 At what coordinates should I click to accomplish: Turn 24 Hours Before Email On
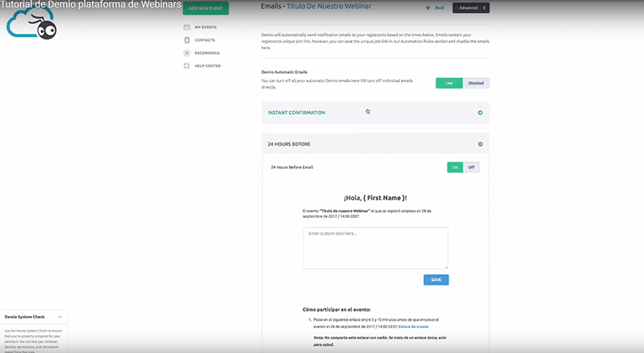[x=455, y=167]
